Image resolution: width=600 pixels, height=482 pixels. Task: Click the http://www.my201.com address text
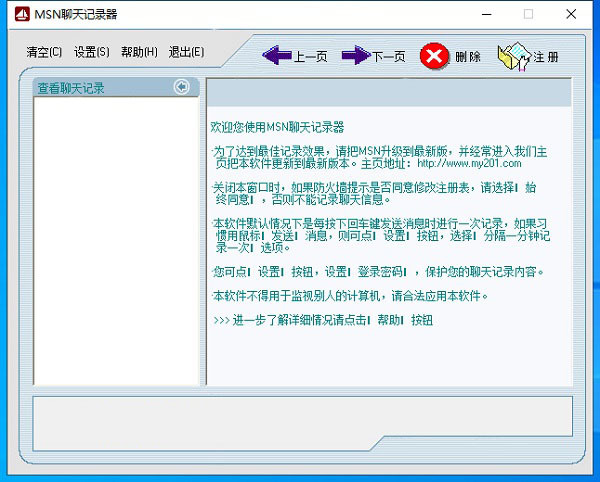[x=469, y=164]
